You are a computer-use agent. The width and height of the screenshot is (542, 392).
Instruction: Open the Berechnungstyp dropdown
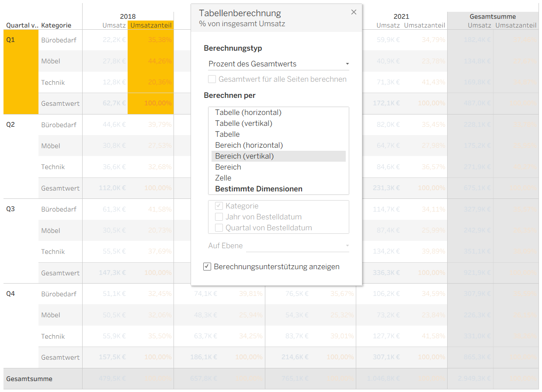[278, 64]
